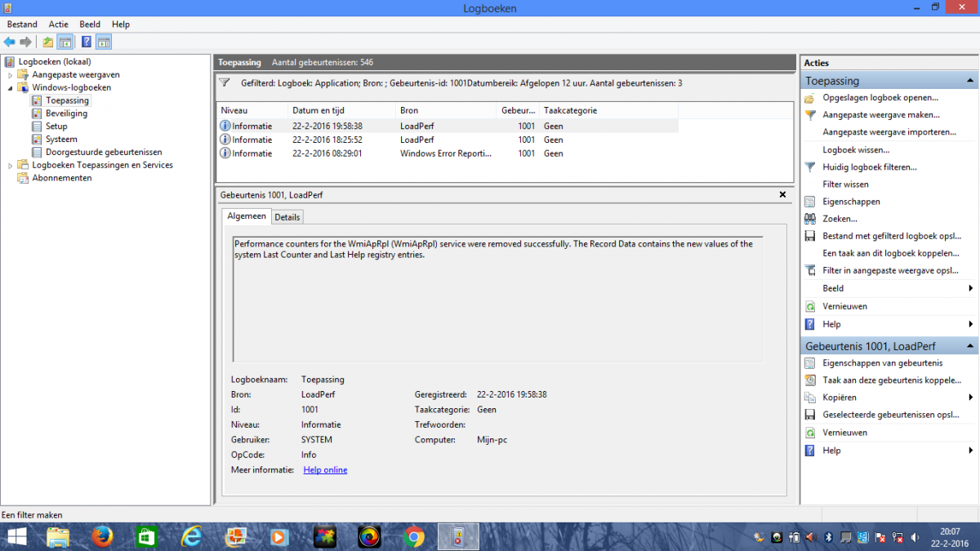Viewport: 980px width, 551px height.
Task: Open the Bestand menu
Action: point(22,24)
